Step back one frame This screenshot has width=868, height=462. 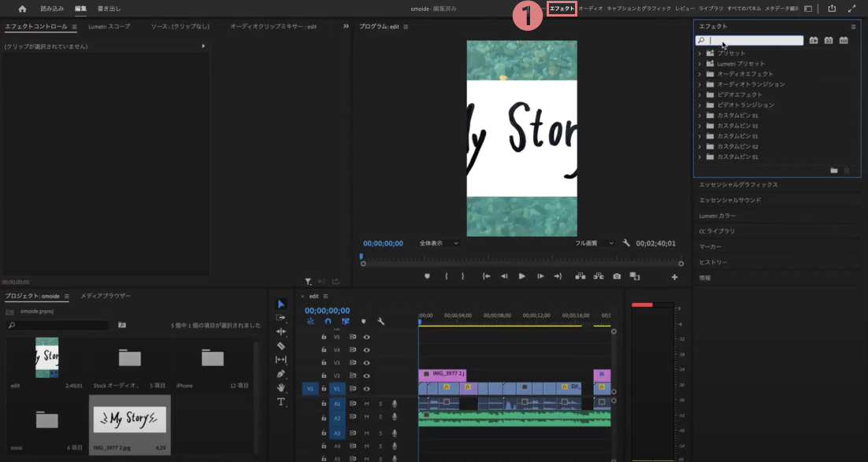(x=504, y=276)
